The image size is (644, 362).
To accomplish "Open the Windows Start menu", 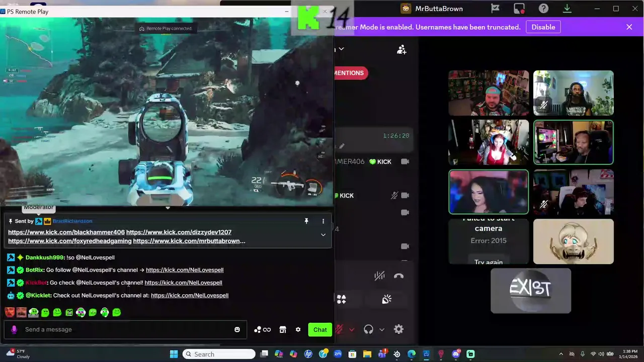I will click(174, 354).
